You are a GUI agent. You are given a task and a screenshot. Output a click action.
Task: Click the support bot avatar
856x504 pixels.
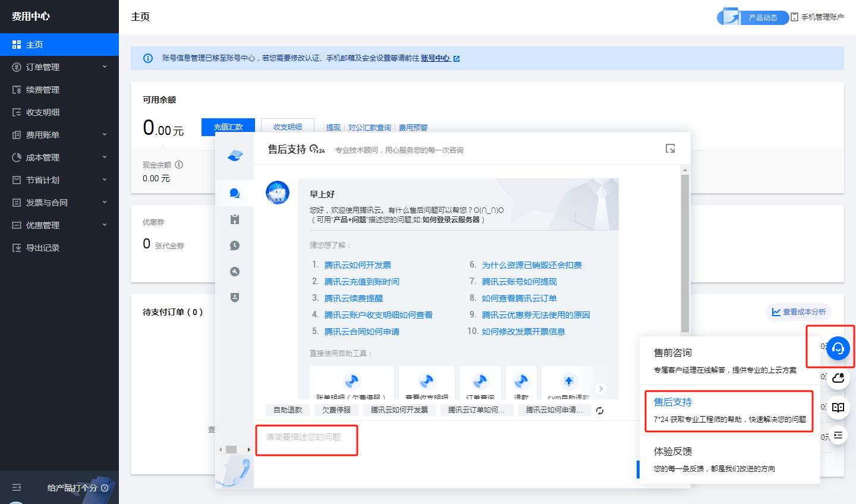click(278, 193)
